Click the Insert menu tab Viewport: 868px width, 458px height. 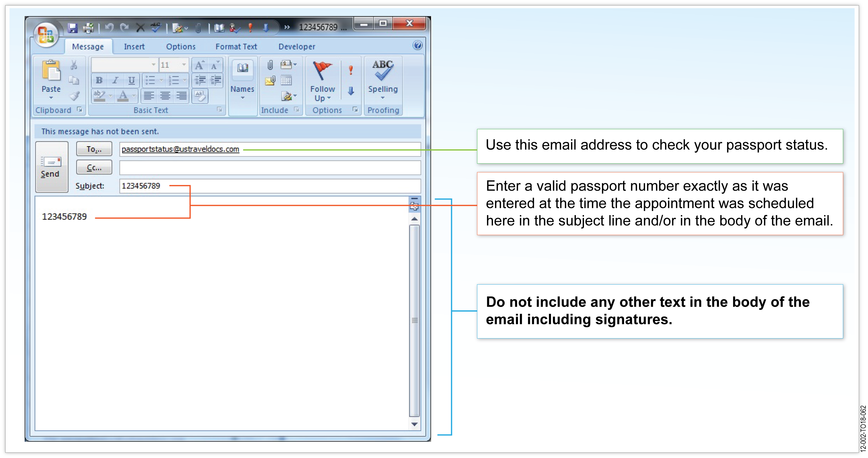pyautogui.click(x=134, y=47)
